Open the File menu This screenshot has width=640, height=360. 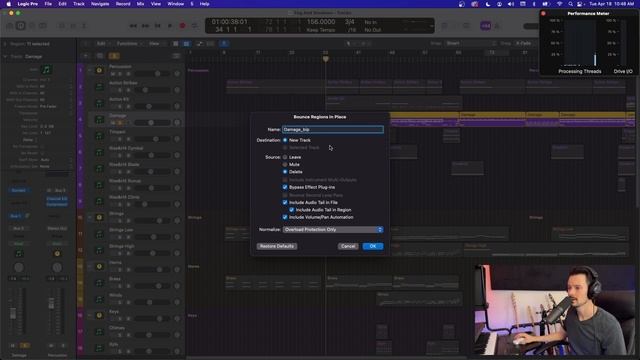point(48,4)
